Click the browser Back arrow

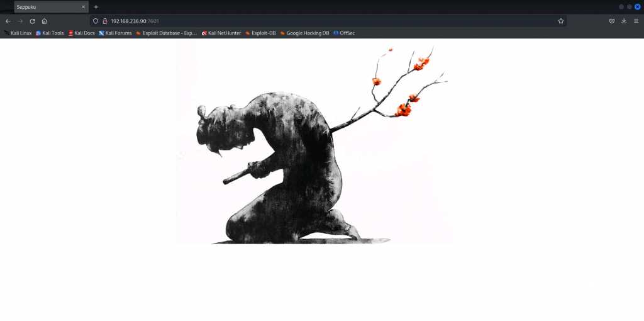[x=8, y=21]
